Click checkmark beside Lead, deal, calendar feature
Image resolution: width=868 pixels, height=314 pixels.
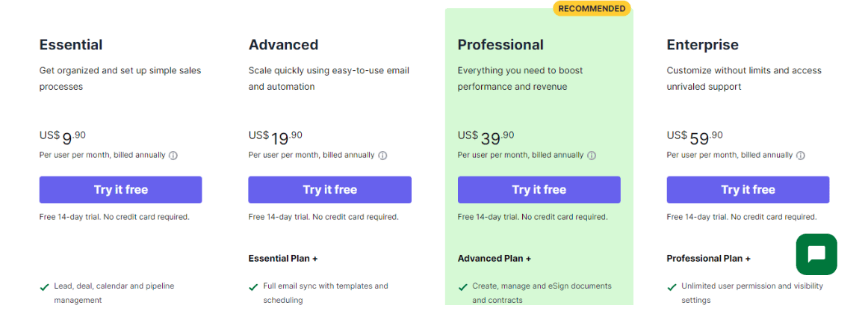(x=44, y=287)
